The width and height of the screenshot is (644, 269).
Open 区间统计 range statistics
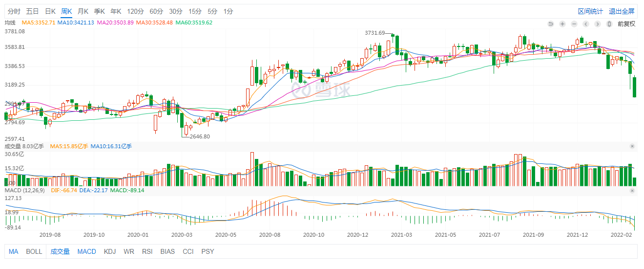590,11
